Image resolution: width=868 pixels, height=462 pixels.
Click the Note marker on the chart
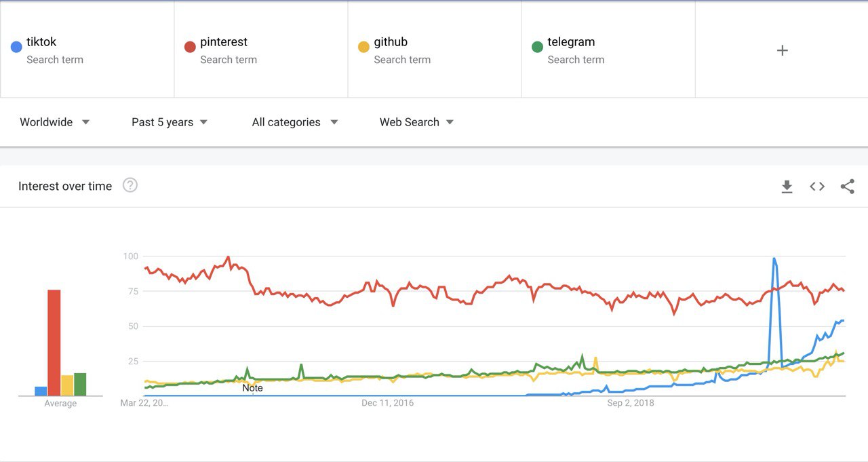[252, 388]
